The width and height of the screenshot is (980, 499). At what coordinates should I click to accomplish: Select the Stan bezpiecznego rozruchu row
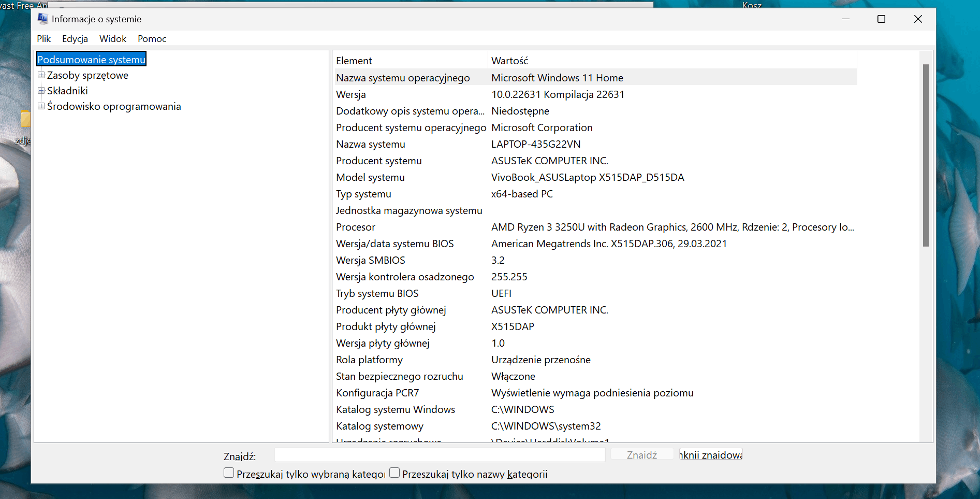pos(595,376)
